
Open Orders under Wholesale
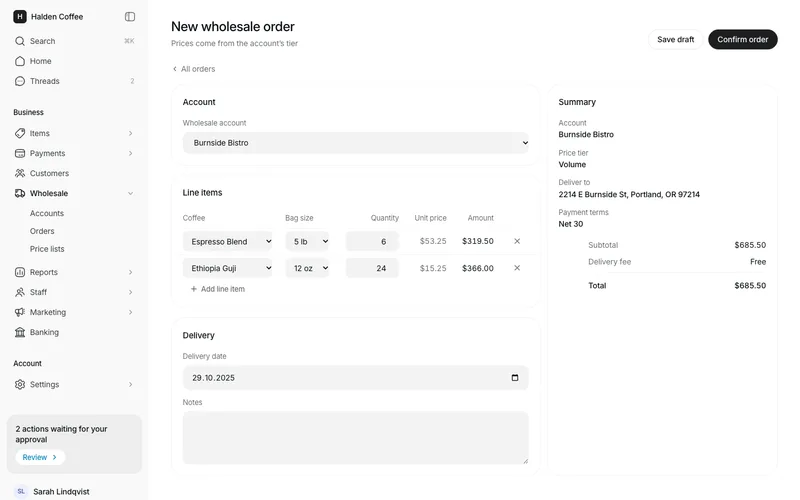(x=42, y=231)
